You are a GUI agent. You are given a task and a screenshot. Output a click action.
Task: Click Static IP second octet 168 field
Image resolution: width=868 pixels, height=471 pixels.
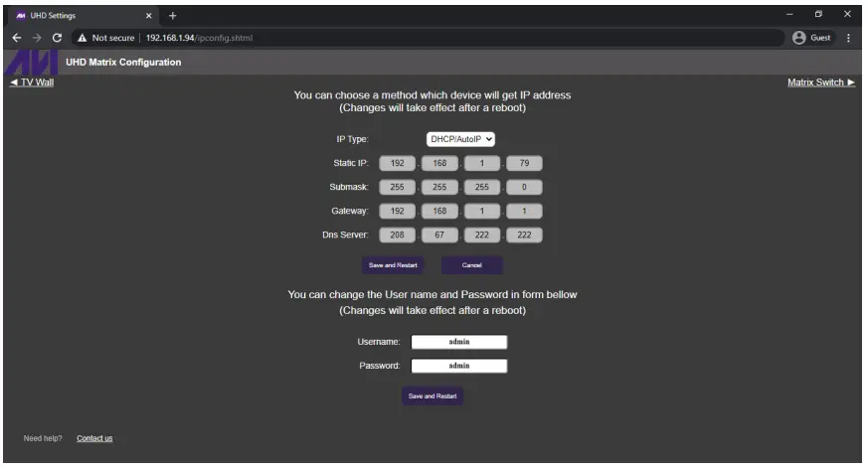439,163
